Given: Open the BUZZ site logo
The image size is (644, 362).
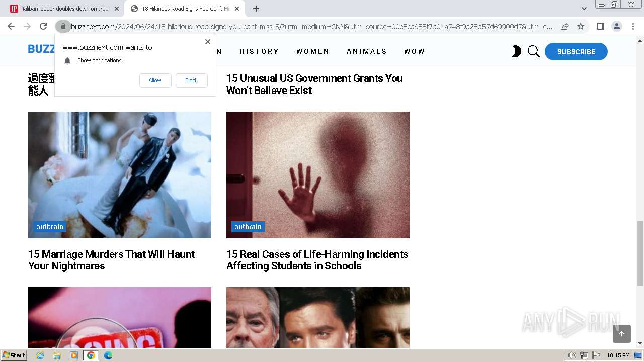Looking at the screenshot, I should pyautogui.click(x=41, y=49).
